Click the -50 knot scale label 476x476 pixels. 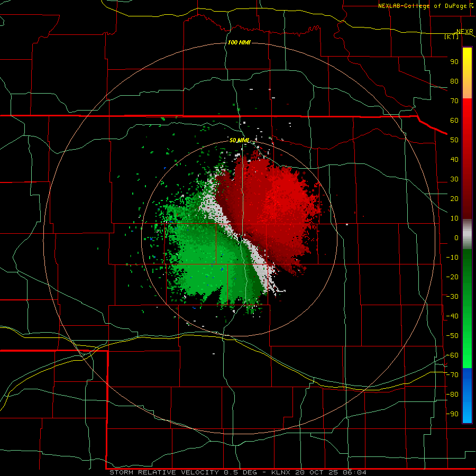[452, 336]
